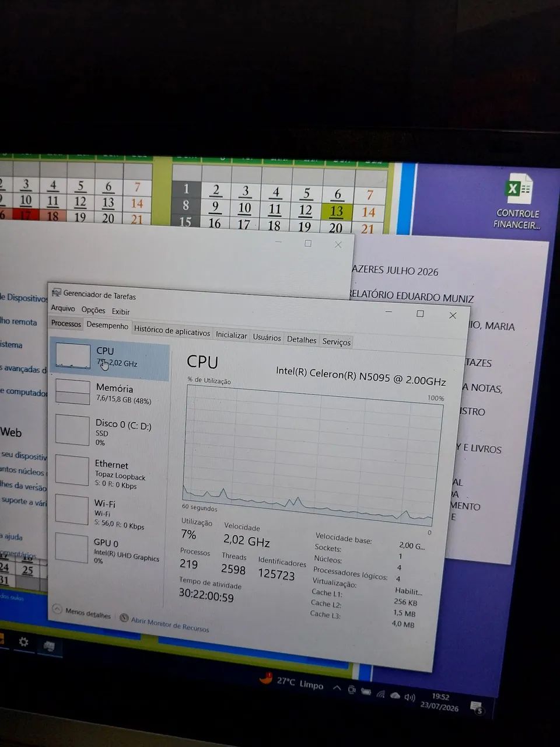Switch to the Usuários tab
Screen dimensions: 560x747
click(x=267, y=337)
